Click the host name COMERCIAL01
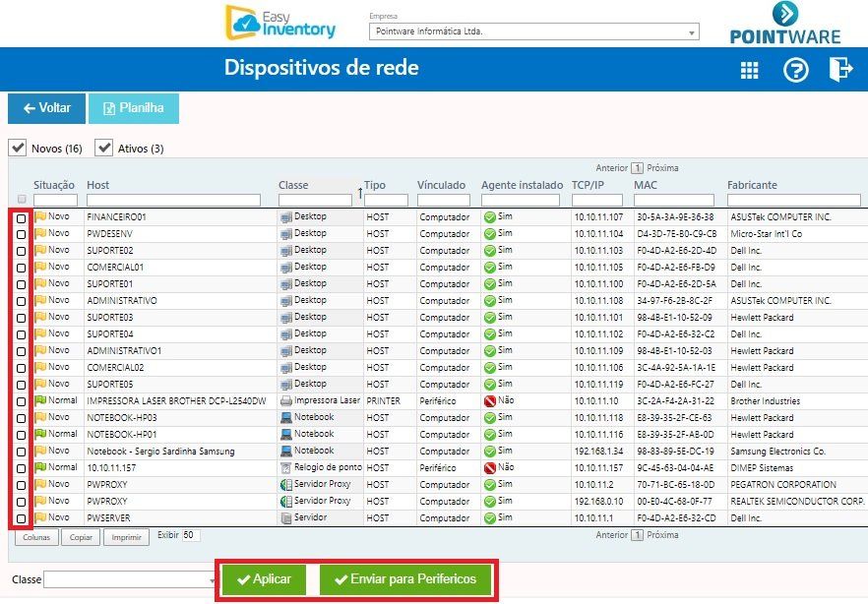This screenshot has width=868, height=604. point(115,268)
